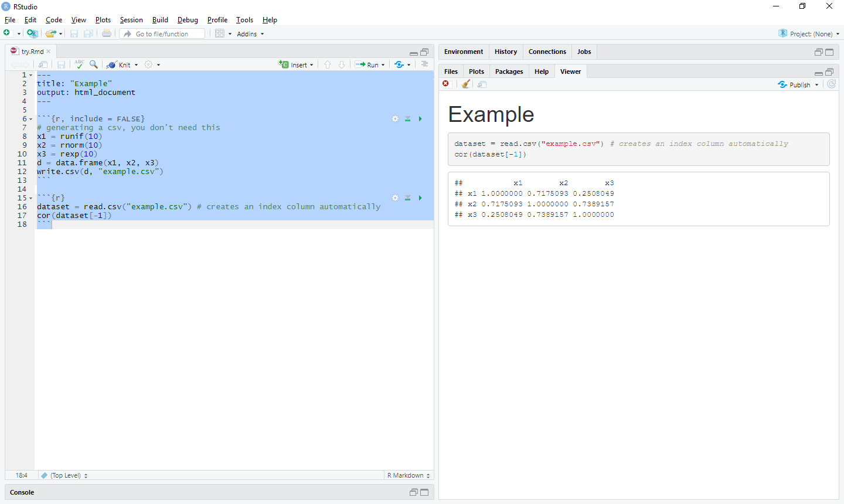Collapse the chunk fold at line 6
Viewport: 844px width, 504px height.
pos(31,119)
